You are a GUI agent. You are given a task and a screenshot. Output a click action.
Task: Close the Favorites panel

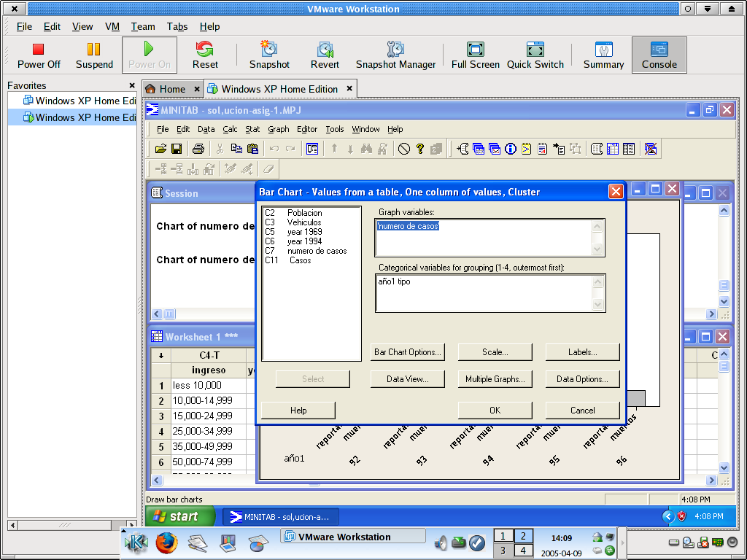pos(132,86)
